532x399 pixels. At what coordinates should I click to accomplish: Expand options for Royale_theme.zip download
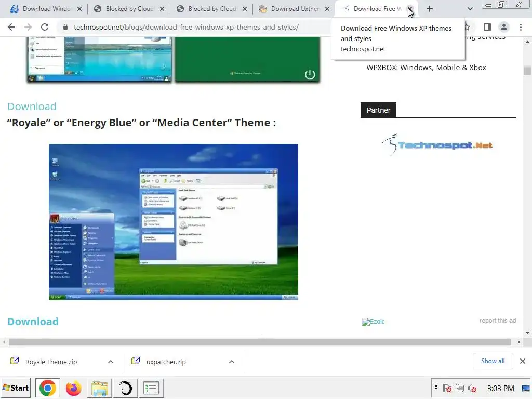[x=111, y=362]
